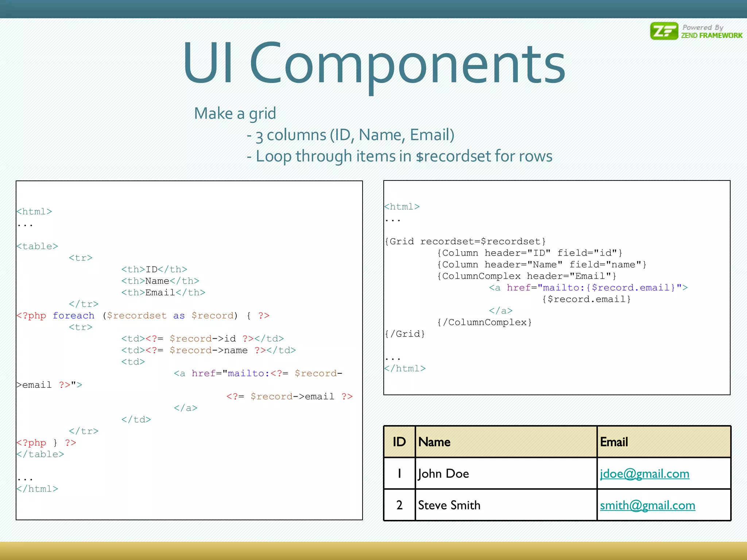Click the 'Loop through items in $recordset' bullet
Viewport: 747px width, 560px height.
click(400, 156)
